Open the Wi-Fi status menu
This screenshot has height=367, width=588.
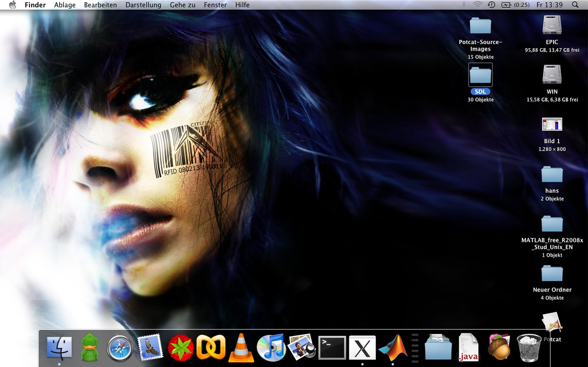tap(478, 5)
